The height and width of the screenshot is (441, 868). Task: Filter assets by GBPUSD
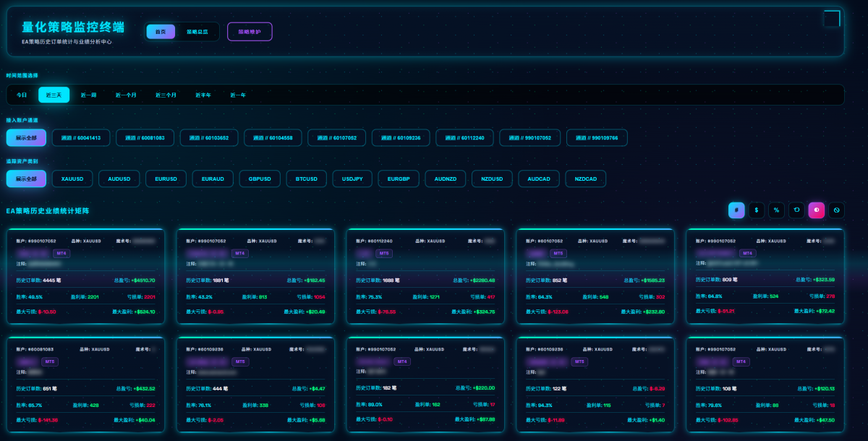click(x=259, y=179)
